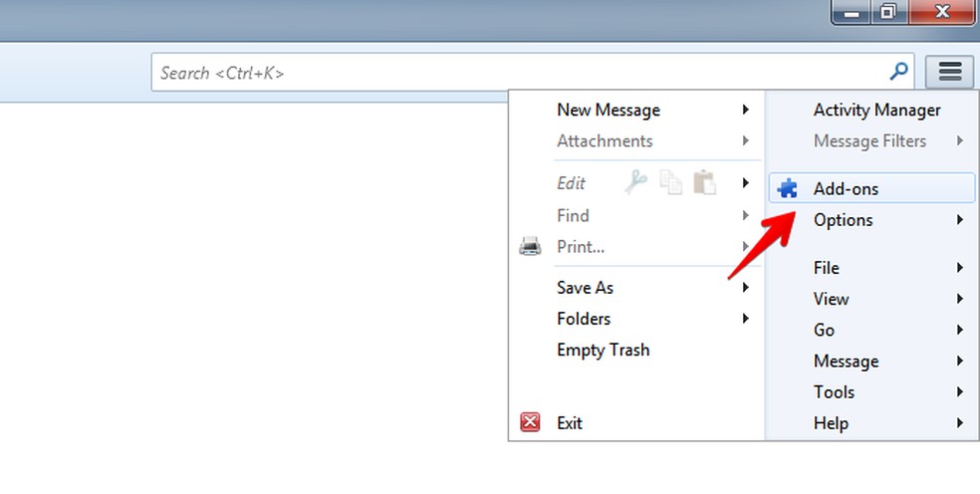Restore down the Thunderbird window
Screen dimensions: 980x494
coord(888,12)
